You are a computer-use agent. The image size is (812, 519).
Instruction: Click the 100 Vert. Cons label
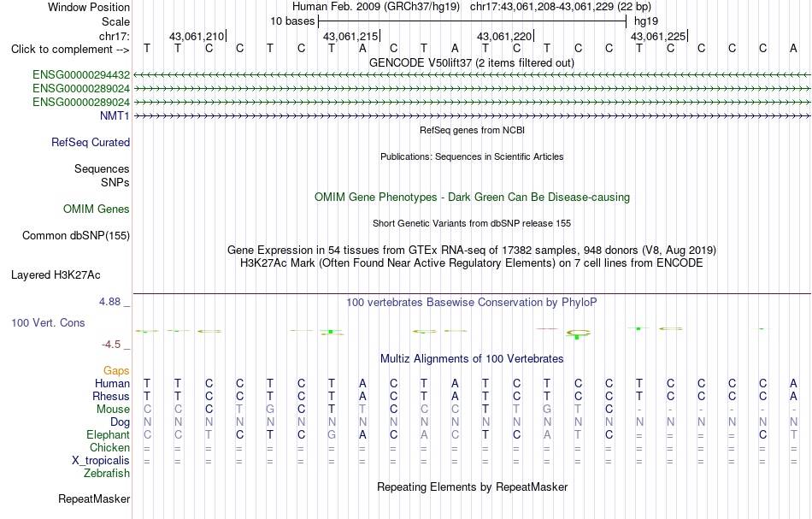click(48, 322)
